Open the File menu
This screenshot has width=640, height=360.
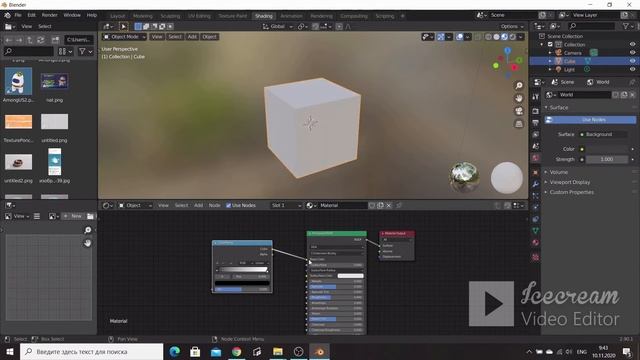pos(18,15)
